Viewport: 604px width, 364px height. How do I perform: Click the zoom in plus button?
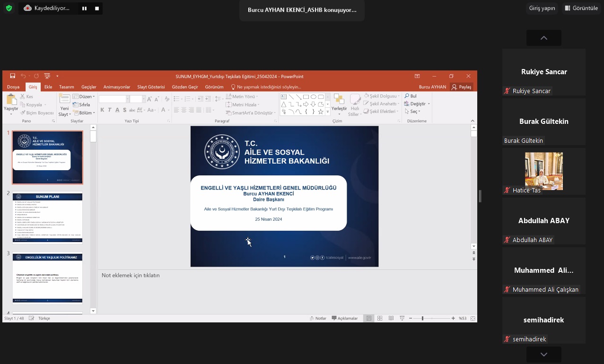(x=453, y=319)
